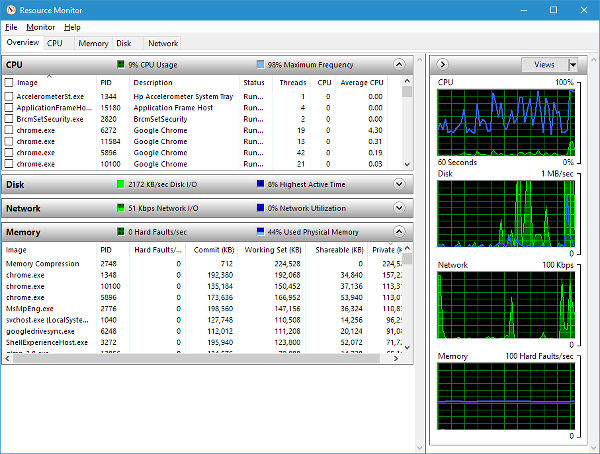Expand the Disk section chevron
The width and height of the screenshot is (600, 454).
tap(399, 184)
